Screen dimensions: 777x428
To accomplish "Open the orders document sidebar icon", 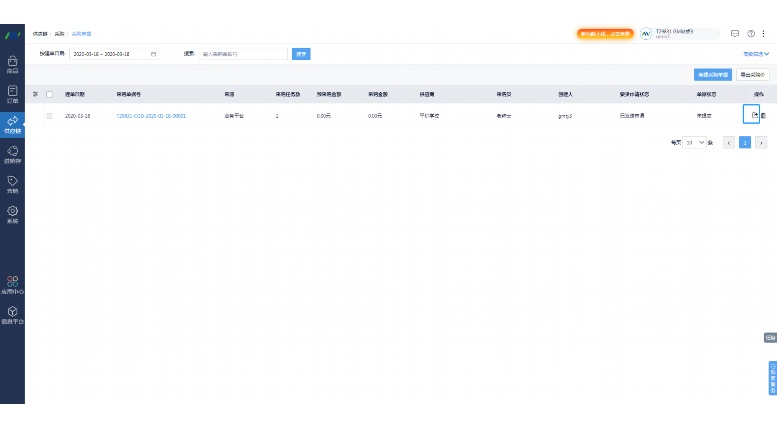I will (x=12, y=94).
